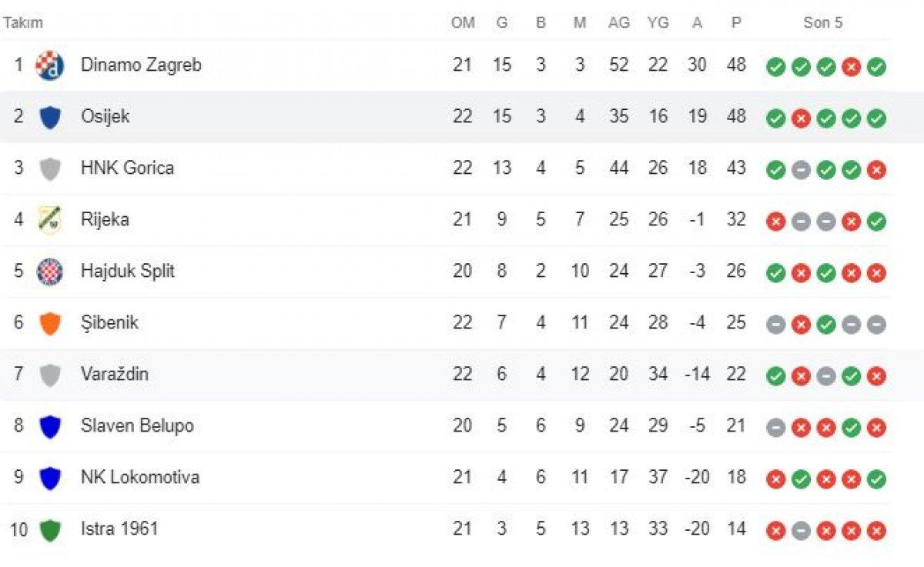Select the Varaždin team name
Screen dimensions: 924x567
point(115,374)
